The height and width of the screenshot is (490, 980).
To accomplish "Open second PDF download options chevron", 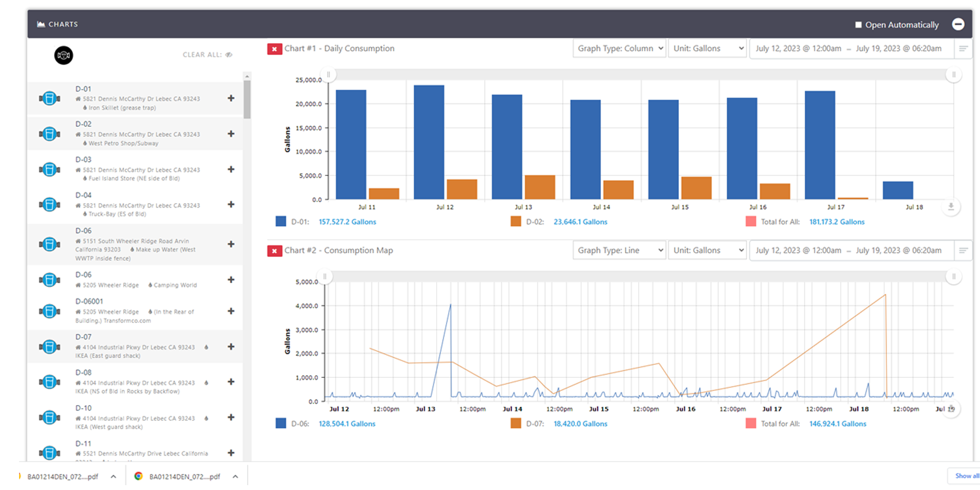I will tap(235, 476).
